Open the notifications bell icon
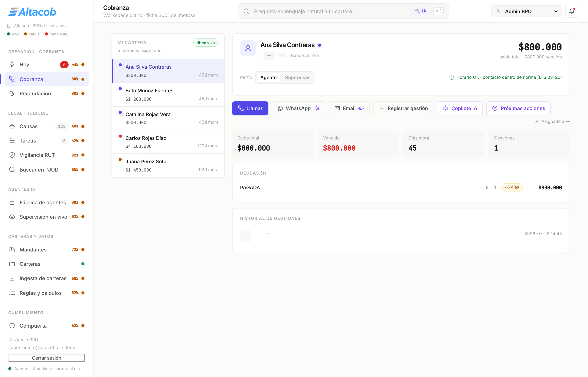Screen dimensions: 588x377 [x=572, y=11]
